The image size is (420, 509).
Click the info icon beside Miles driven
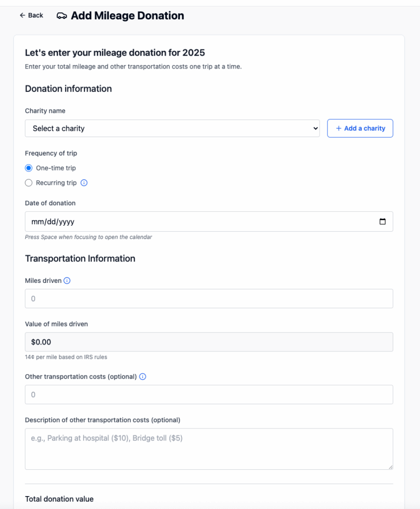(67, 281)
